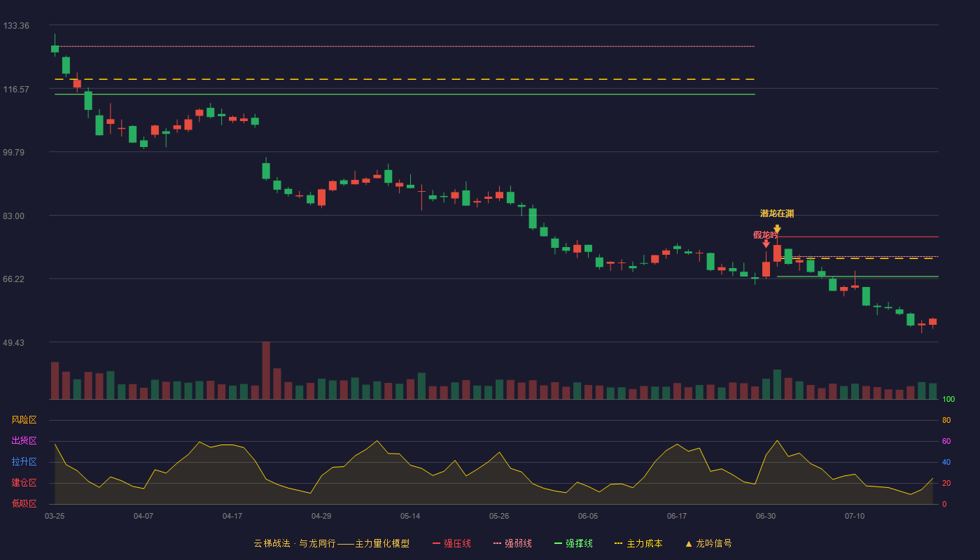Select the 建仓区 zone label

tap(24, 483)
